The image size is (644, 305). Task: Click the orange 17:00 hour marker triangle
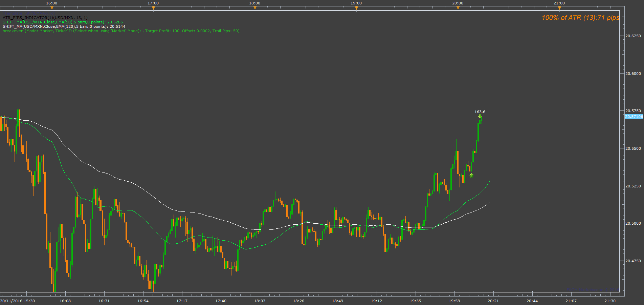[153, 8]
